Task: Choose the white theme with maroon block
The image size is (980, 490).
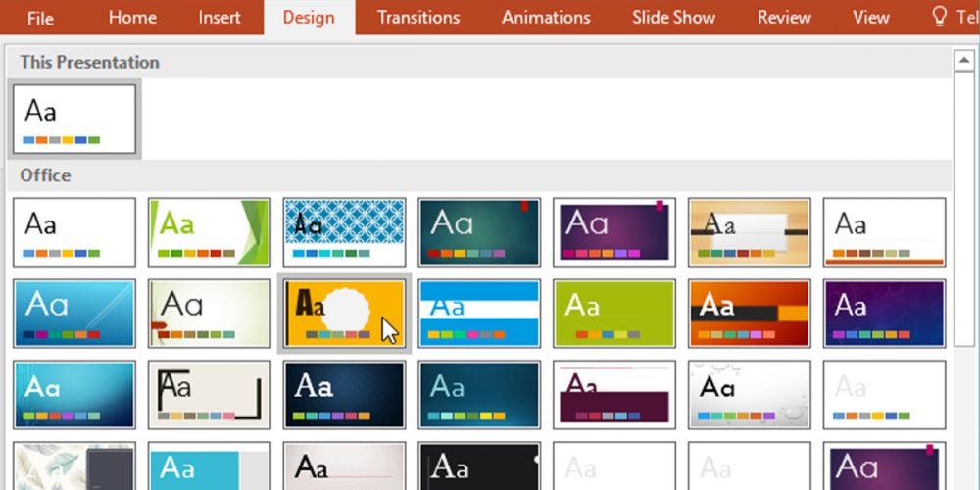Action: [614, 394]
